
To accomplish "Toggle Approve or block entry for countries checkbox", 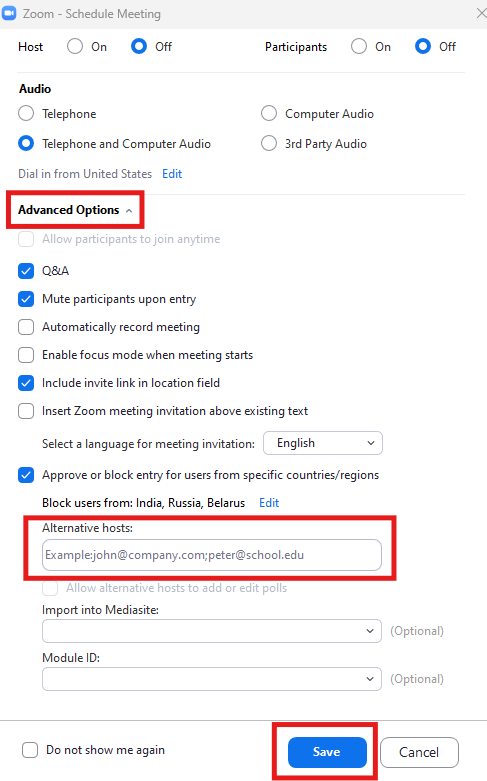I will pyautogui.click(x=26, y=475).
